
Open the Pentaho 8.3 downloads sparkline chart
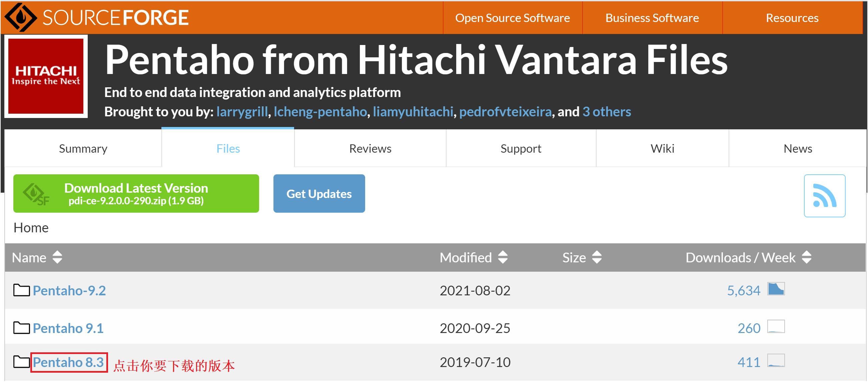[x=776, y=360]
